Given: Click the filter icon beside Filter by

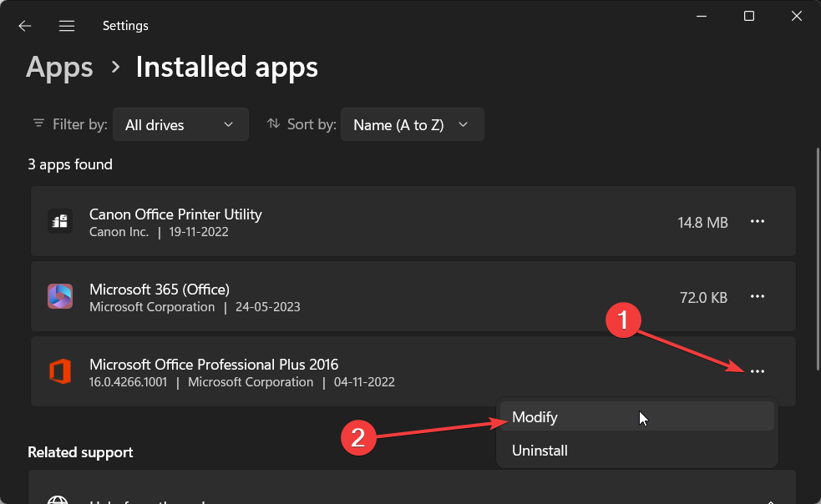Looking at the screenshot, I should click(x=38, y=123).
